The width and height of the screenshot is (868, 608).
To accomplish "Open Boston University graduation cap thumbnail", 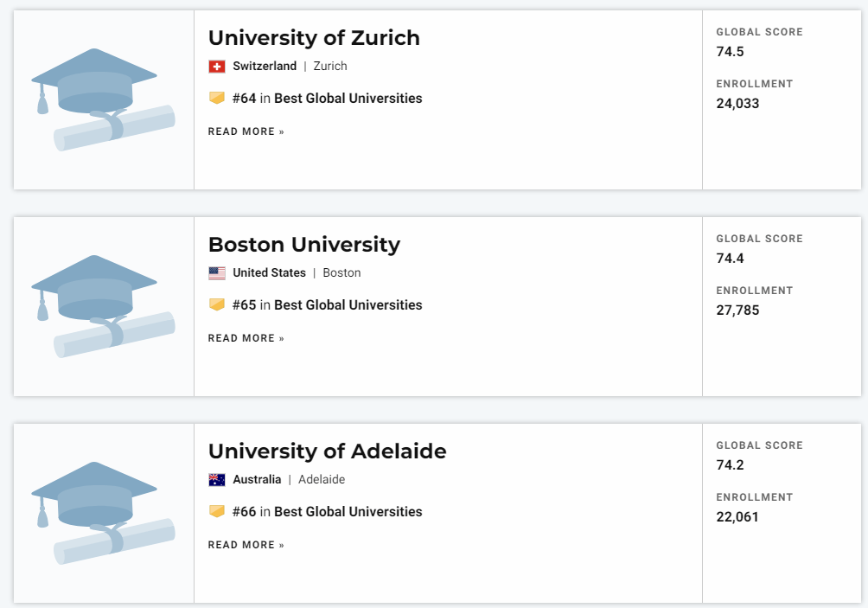I will coord(104,306).
